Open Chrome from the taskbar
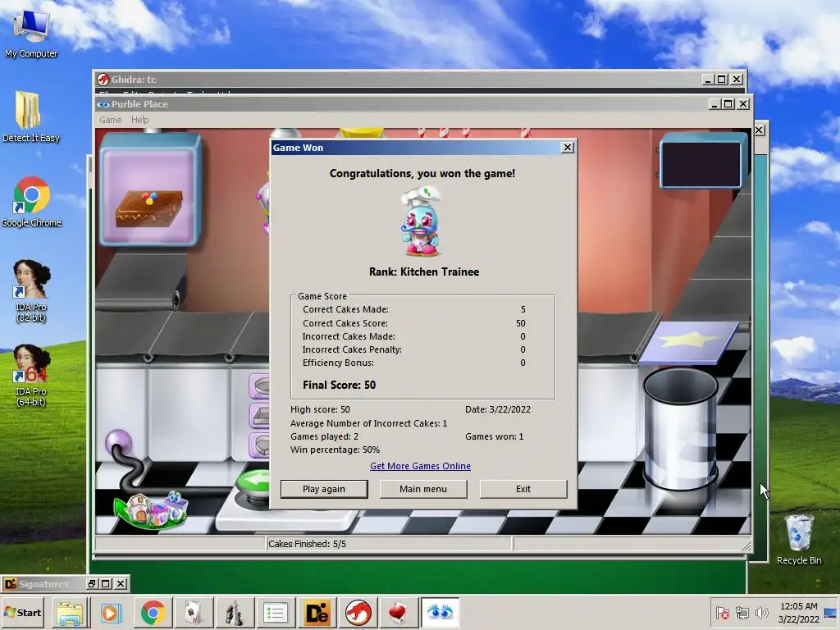This screenshot has width=840, height=630. (x=153, y=613)
